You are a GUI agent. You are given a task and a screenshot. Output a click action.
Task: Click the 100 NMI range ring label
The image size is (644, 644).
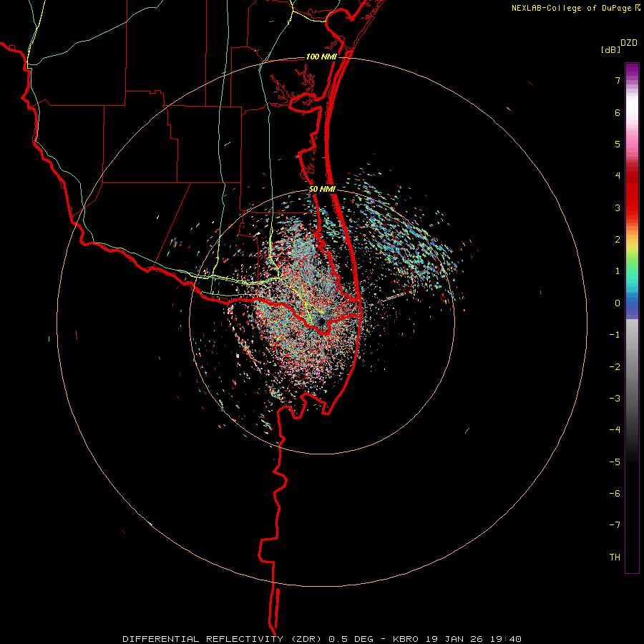321,57
